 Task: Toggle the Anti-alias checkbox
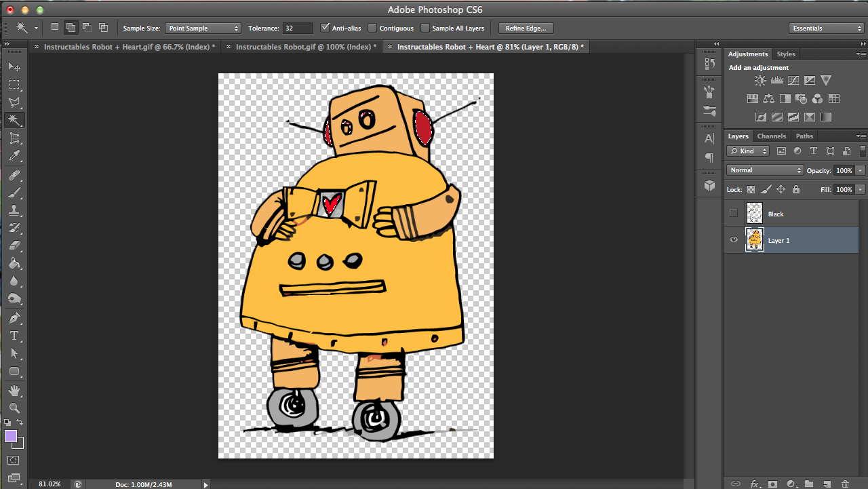point(325,28)
